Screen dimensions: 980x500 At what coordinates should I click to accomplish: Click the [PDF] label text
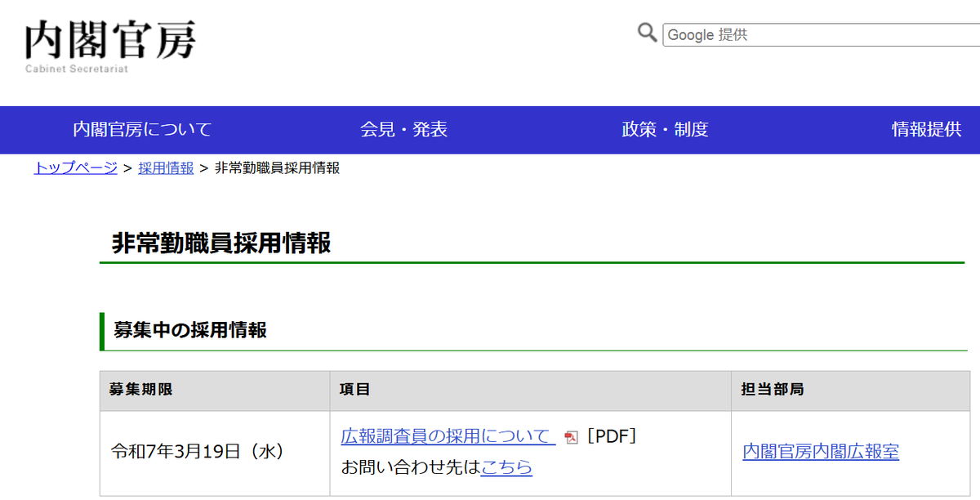pos(611,436)
